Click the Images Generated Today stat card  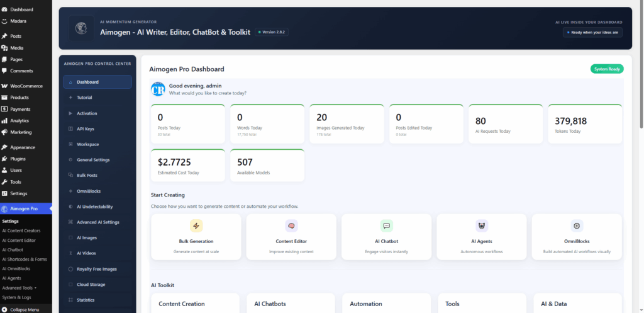click(x=347, y=124)
